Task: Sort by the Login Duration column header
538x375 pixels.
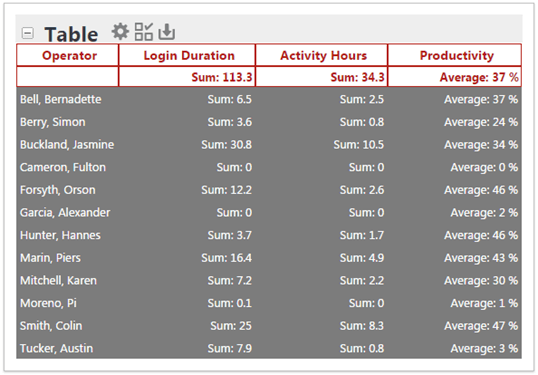Action: click(x=187, y=55)
